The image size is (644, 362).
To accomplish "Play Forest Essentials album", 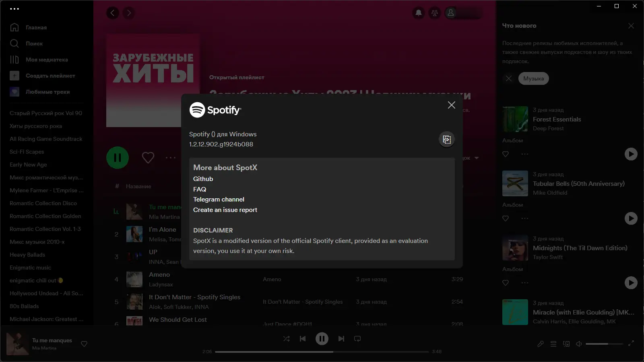I will [x=631, y=154].
